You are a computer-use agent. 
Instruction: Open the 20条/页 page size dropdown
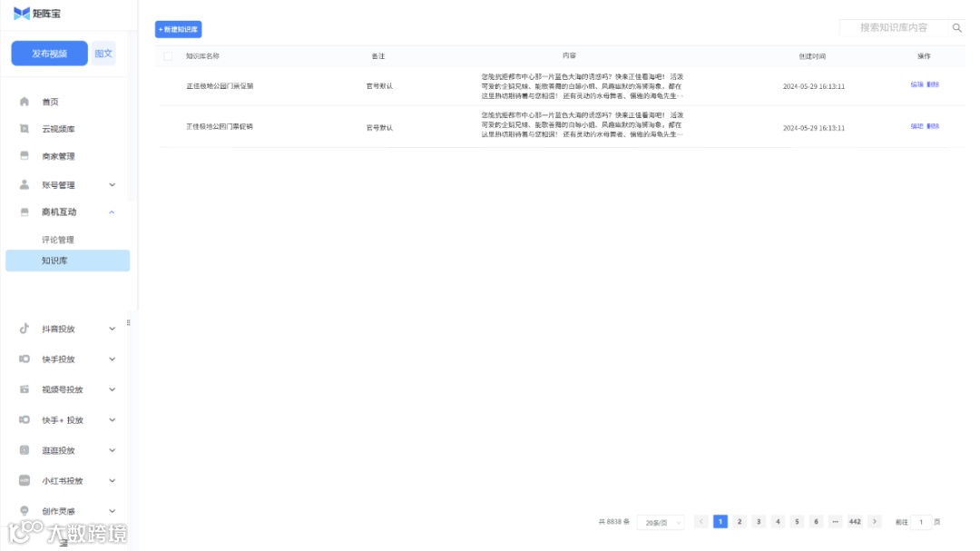(661, 522)
